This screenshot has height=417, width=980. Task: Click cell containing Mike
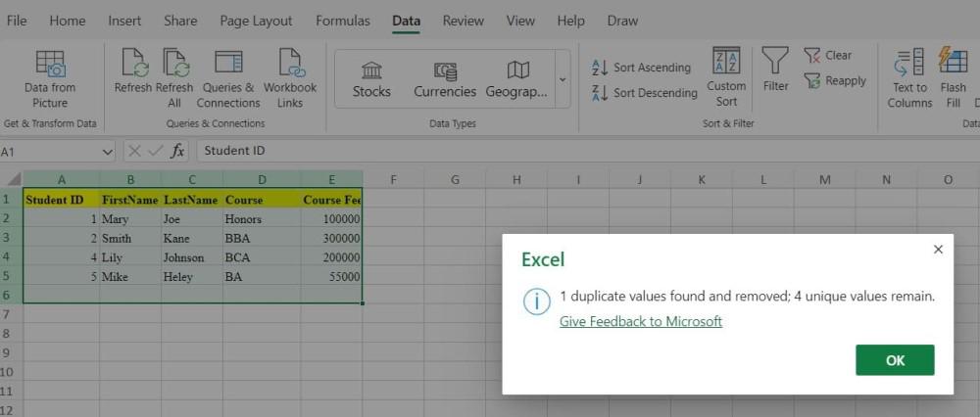(130, 277)
